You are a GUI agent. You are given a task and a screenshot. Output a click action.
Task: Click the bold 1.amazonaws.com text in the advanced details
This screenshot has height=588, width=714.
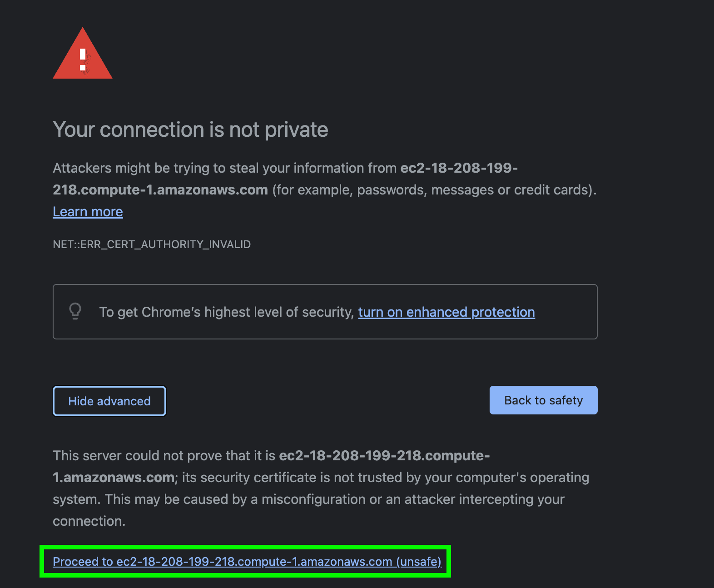coord(114,478)
